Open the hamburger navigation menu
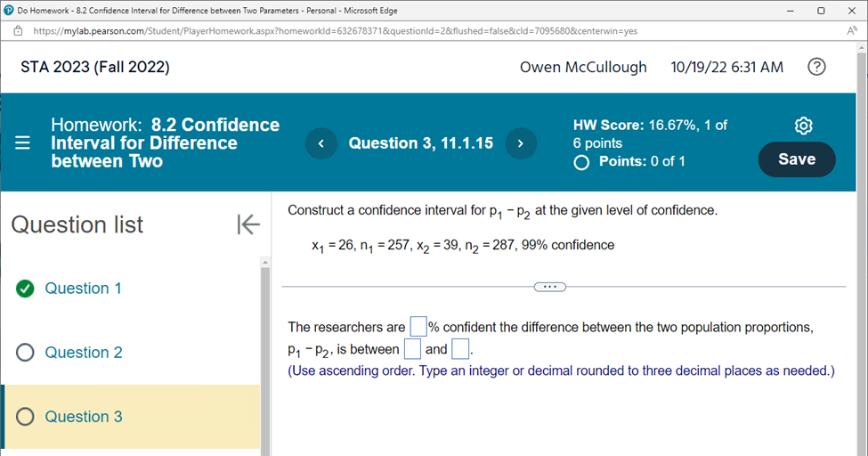The height and width of the screenshot is (456, 868). pyautogui.click(x=22, y=143)
